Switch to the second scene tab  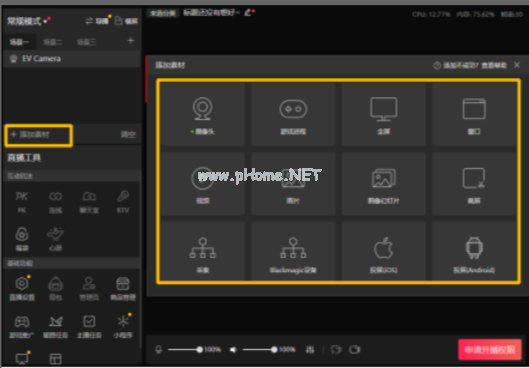[x=53, y=42]
